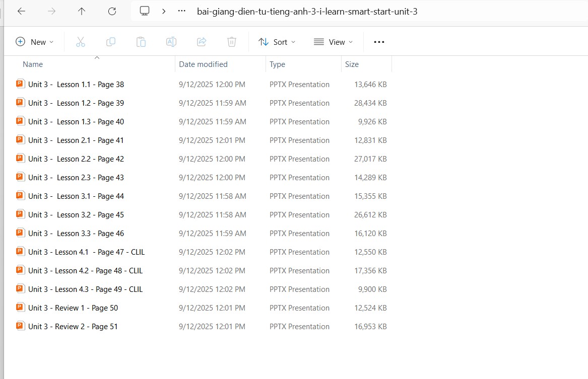Screen dimensions: 588x379
Task: Expand hidden breadcrumb path ellipsis
Action: 182,11
